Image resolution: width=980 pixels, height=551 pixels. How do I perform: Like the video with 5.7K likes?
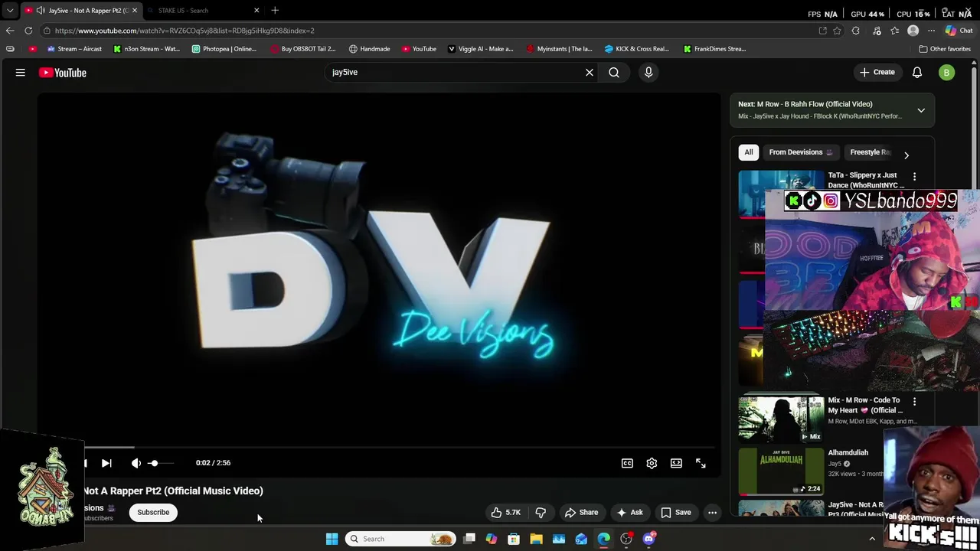coord(506,513)
